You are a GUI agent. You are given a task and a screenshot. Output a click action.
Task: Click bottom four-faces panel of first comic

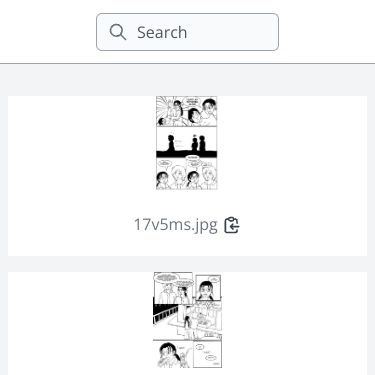click(187, 174)
